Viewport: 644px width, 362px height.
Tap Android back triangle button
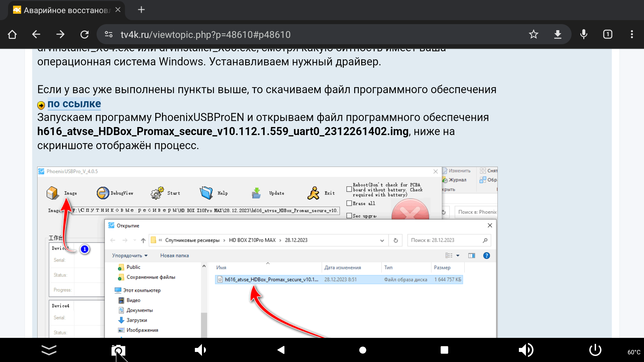(x=281, y=350)
